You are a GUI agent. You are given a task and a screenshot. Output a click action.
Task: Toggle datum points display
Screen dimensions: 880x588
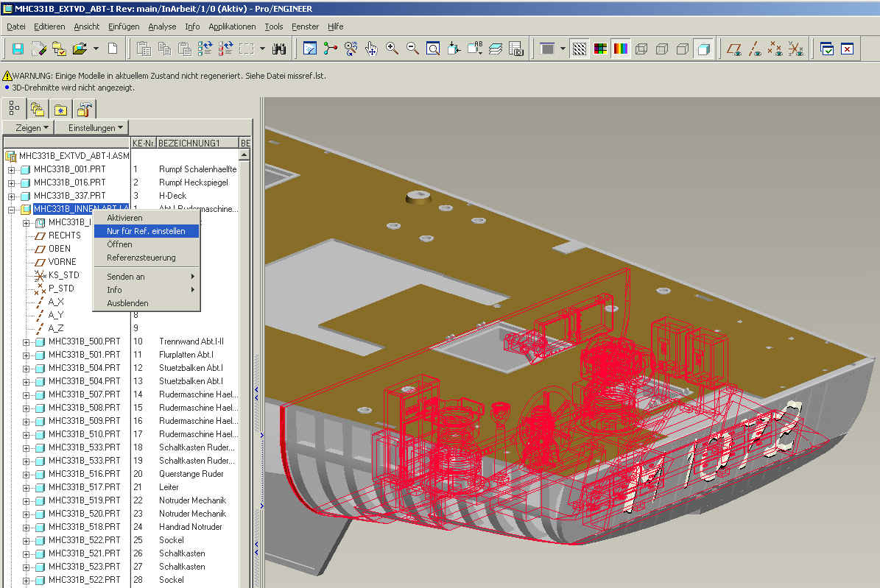pyautogui.click(x=775, y=49)
